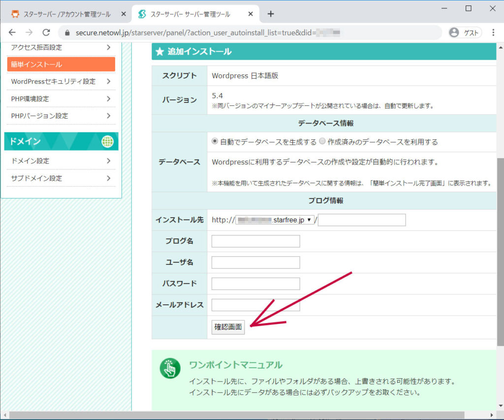This screenshot has width=504, height=420.
Task: Click the scroll right arrow
Action: (x=492, y=415)
